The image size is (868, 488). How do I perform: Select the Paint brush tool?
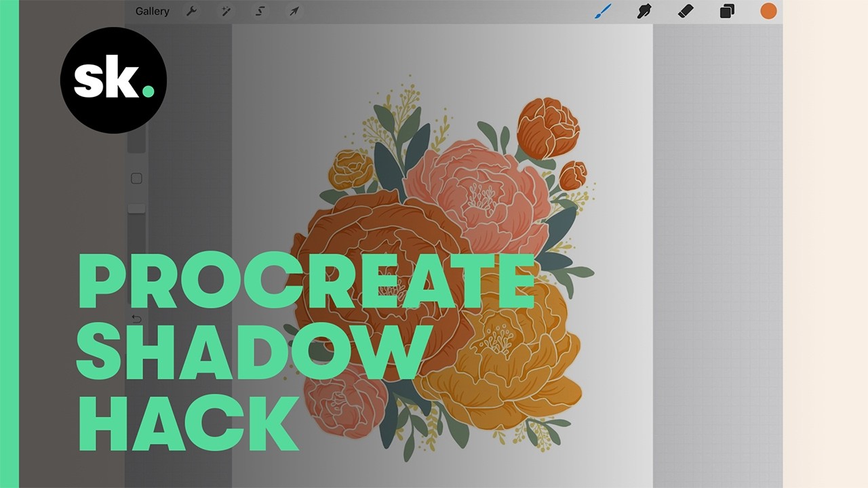tap(603, 11)
